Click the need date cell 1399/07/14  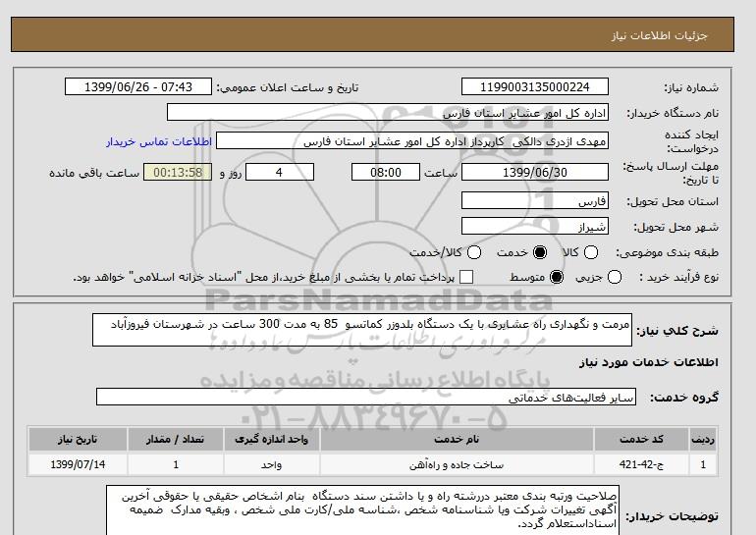pos(78,464)
